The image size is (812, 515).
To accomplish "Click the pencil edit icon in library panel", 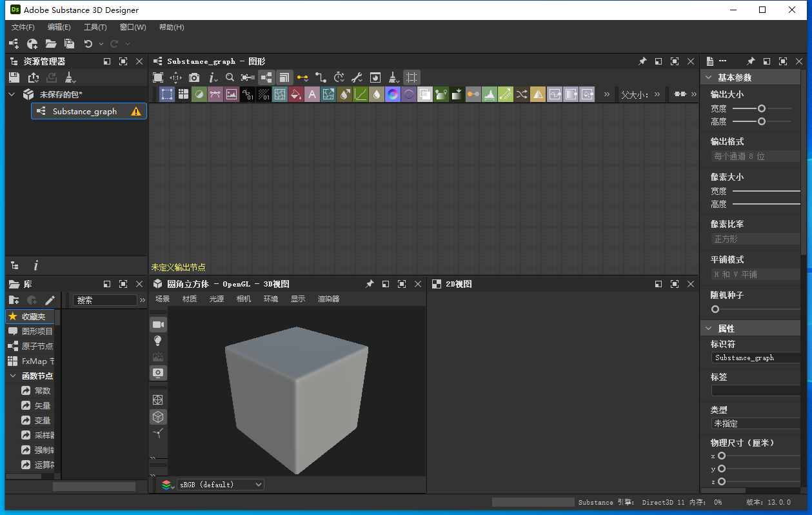I will pos(50,300).
